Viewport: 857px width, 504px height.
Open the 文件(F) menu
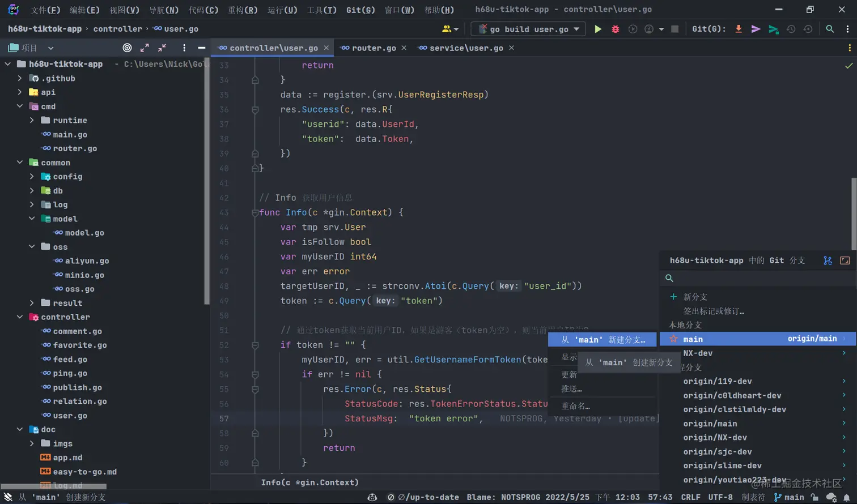pyautogui.click(x=45, y=10)
